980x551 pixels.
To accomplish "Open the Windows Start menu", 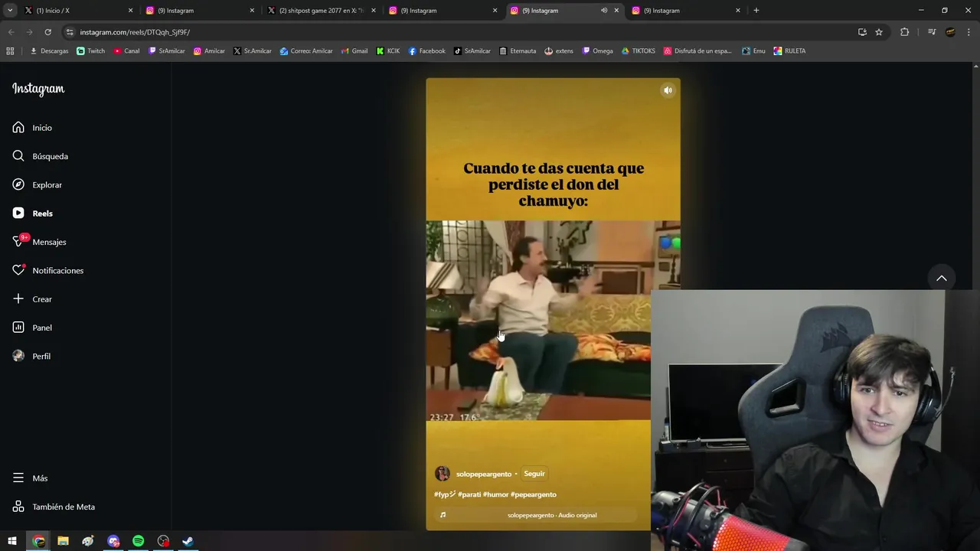I will pyautogui.click(x=12, y=541).
